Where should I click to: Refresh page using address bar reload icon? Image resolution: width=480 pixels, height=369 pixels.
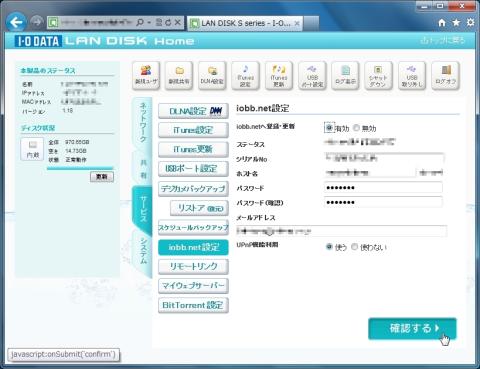coord(168,23)
